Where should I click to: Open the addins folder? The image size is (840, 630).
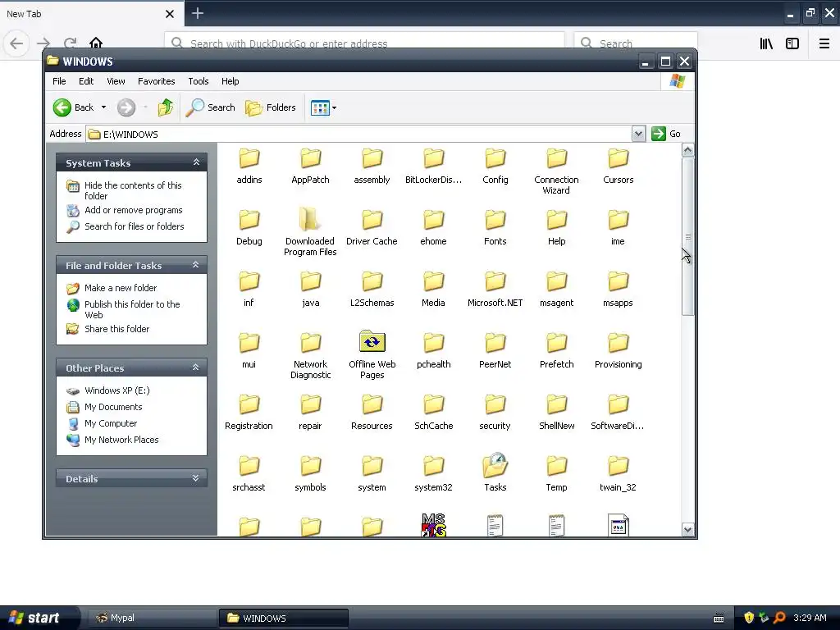click(x=249, y=166)
